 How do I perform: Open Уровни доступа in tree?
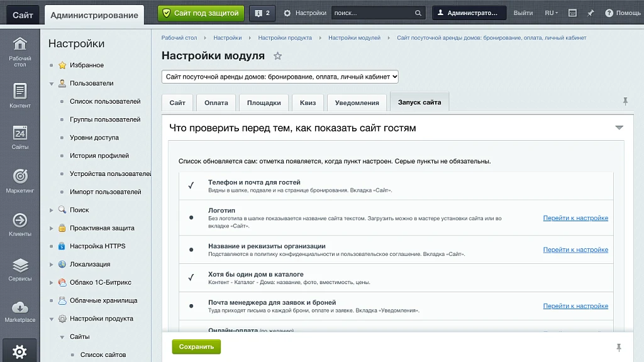tap(94, 138)
